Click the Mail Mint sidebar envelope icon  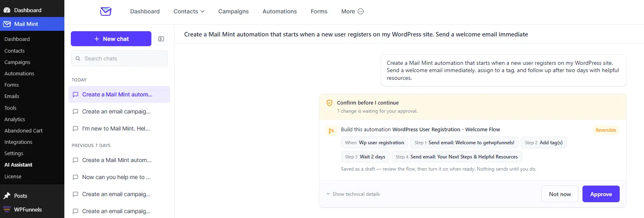(x=7, y=24)
